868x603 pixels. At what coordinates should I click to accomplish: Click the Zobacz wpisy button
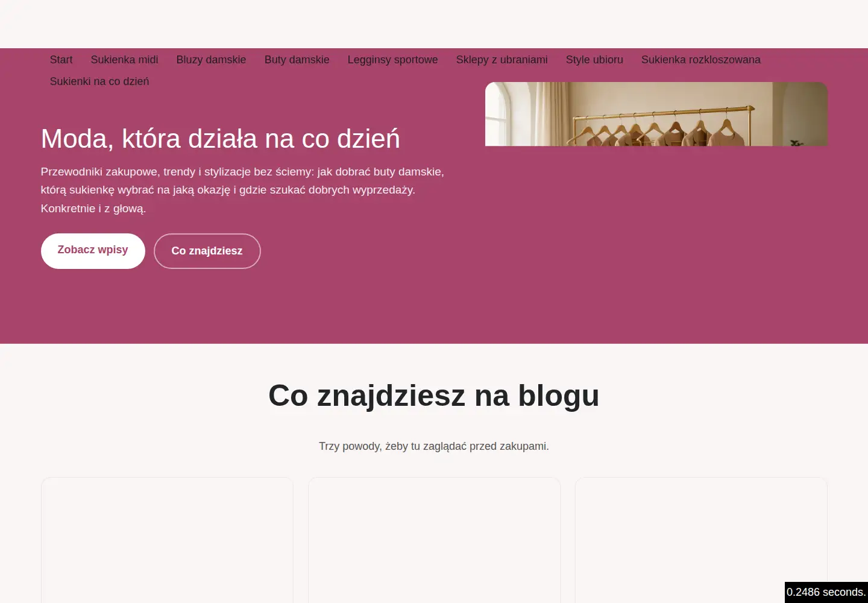(x=93, y=251)
